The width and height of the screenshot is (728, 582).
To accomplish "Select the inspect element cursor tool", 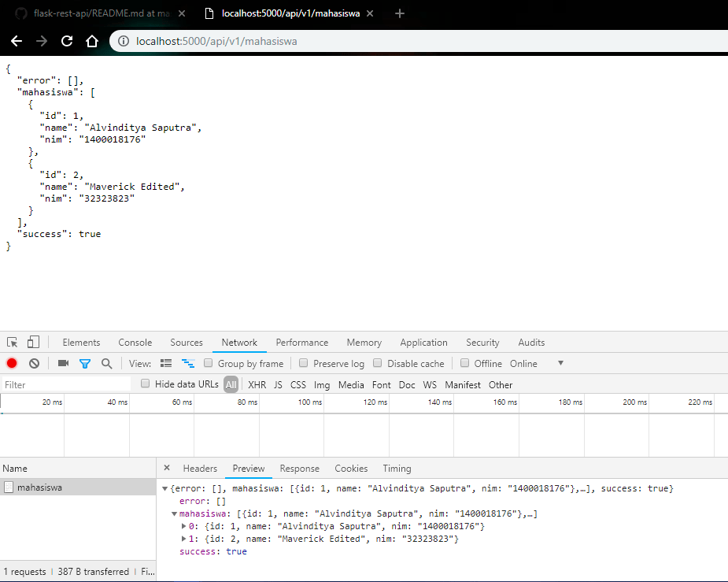I will [x=11, y=341].
